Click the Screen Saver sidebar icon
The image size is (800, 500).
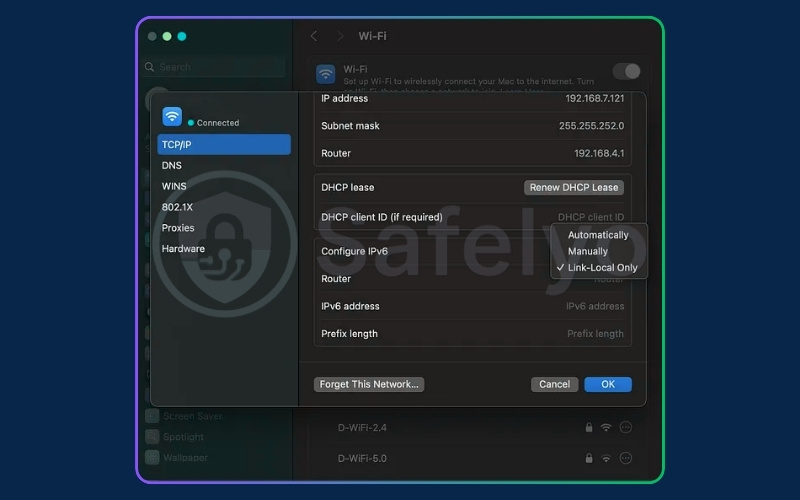[x=152, y=416]
